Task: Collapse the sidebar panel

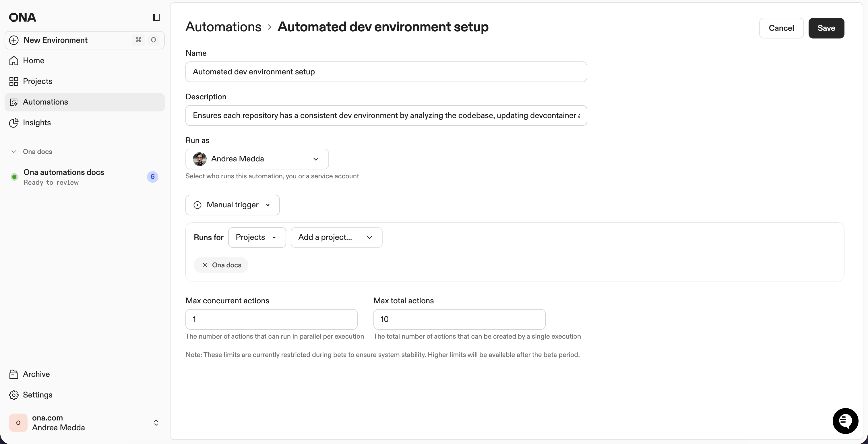Action: click(x=156, y=17)
